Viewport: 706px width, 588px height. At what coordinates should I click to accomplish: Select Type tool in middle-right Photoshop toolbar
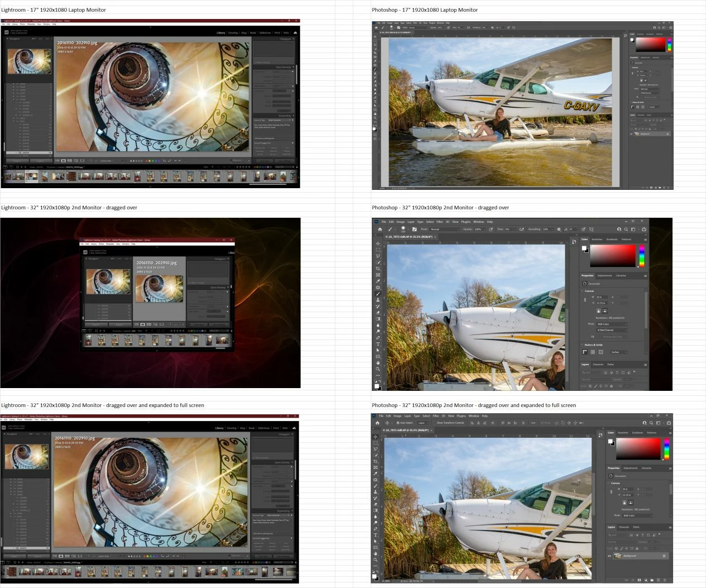click(378, 344)
